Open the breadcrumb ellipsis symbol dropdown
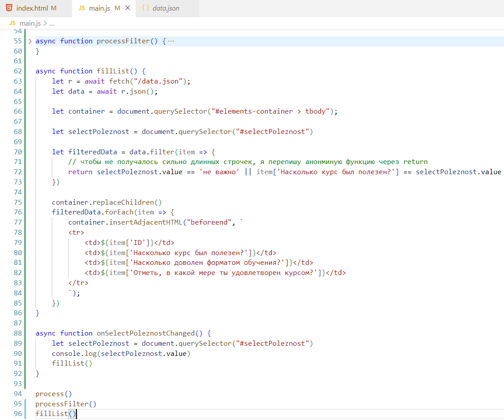 click(x=52, y=23)
